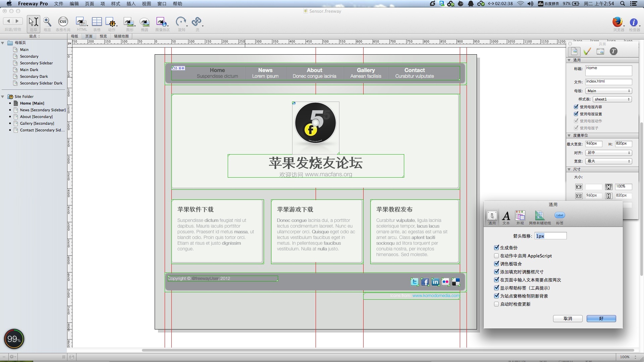Switch to the 预览 tab

pyautogui.click(x=103, y=36)
